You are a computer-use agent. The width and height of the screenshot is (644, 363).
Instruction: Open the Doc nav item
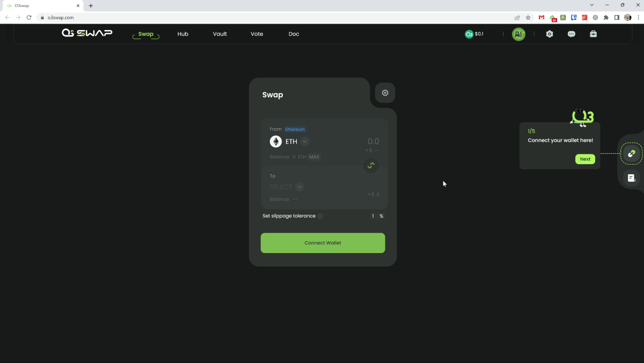tap(294, 34)
